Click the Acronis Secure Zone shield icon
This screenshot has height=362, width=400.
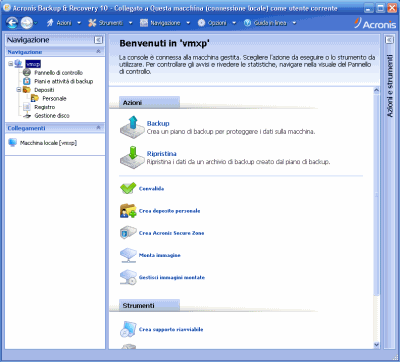tap(128, 233)
